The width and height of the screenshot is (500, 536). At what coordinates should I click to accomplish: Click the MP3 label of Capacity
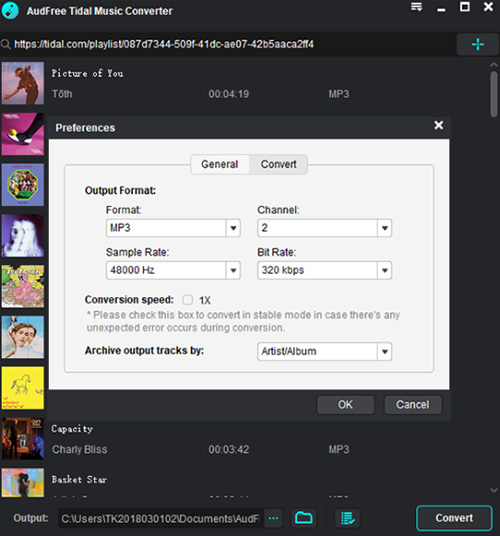339,449
